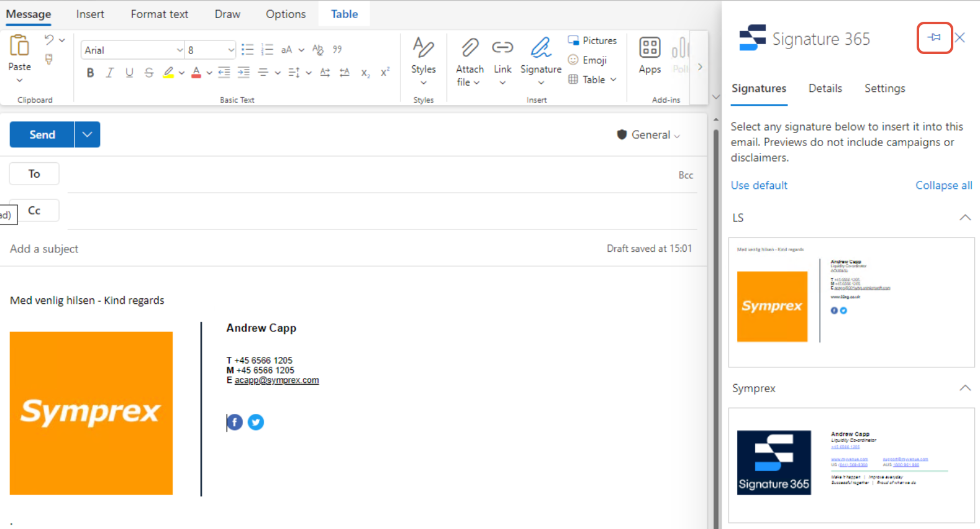Screen dimensions: 980x529
Task: Close the Signature 365 pane
Action: pyautogui.click(x=960, y=38)
